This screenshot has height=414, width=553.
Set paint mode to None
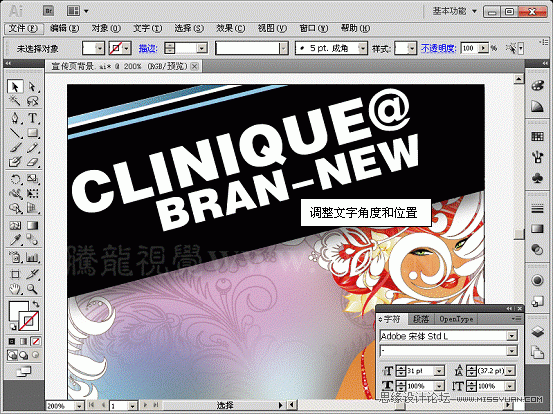coord(36,341)
